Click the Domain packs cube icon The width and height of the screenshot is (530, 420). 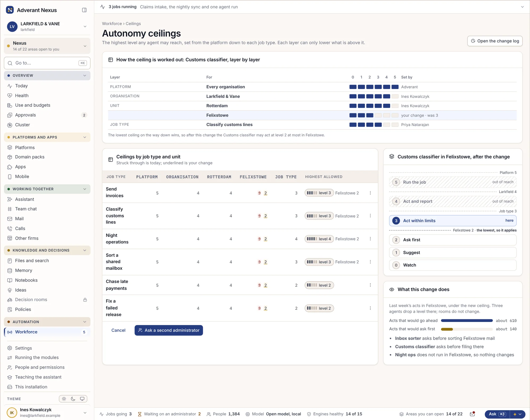(x=10, y=157)
